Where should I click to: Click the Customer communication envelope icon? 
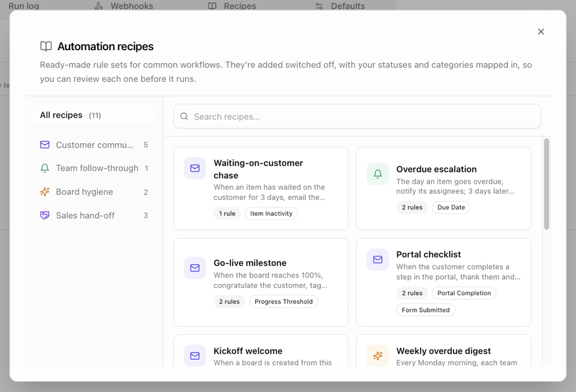[45, 145]
